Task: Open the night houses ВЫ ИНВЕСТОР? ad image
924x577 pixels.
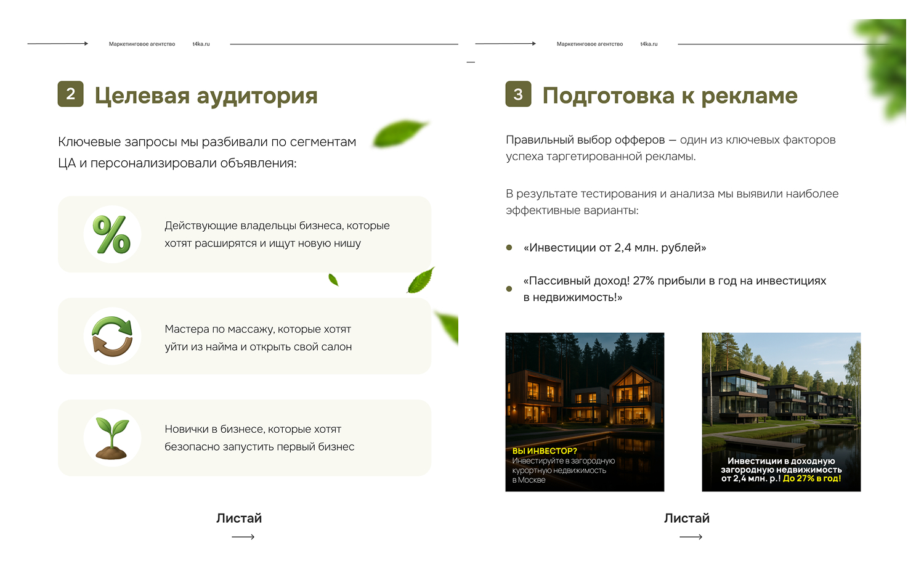Action: point(585,412)
